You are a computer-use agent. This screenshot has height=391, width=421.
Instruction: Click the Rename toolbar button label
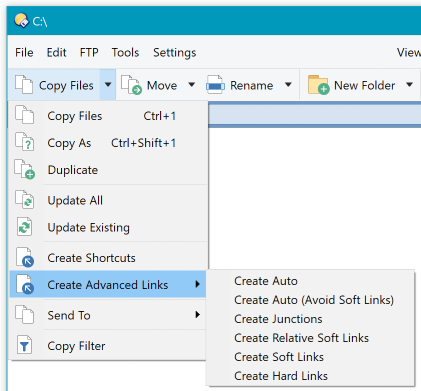click(x=252, y=85)
